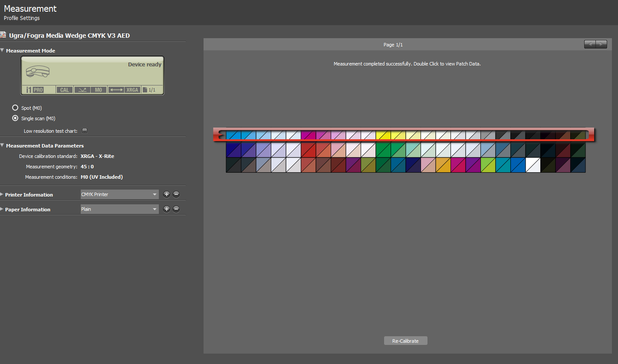Expand the Printer Information section
The width and height of the screenshot is (618, 364).
click(2, 194)
